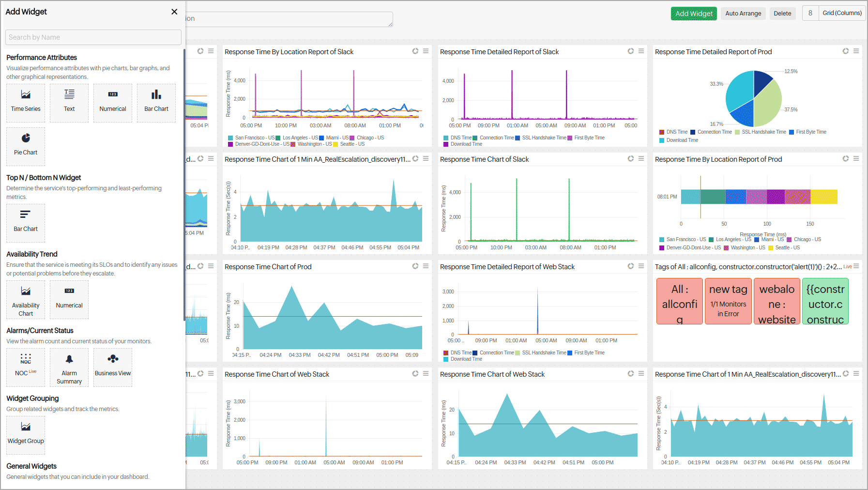Open the 'webalone : website' tag card
The image size is (868, 490).
tap(777, 301)
